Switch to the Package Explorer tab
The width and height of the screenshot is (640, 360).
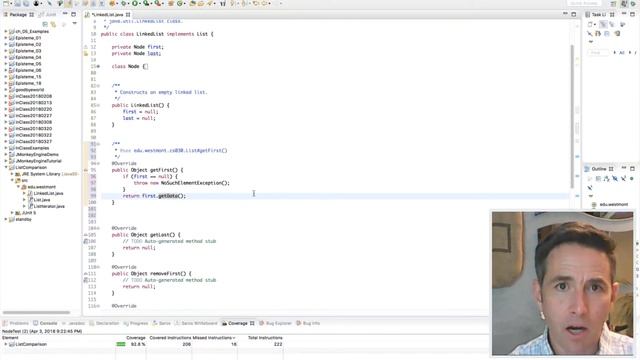(x=18, y=15)
